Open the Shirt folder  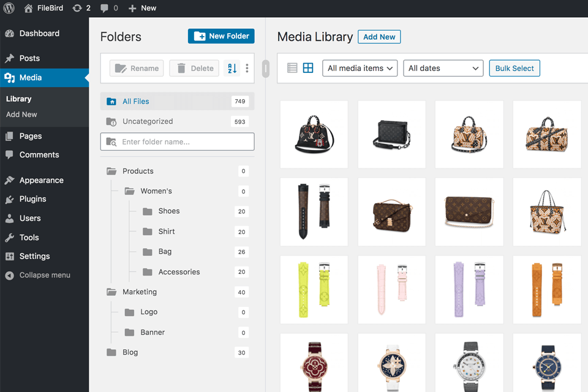[x=166, y=232]
